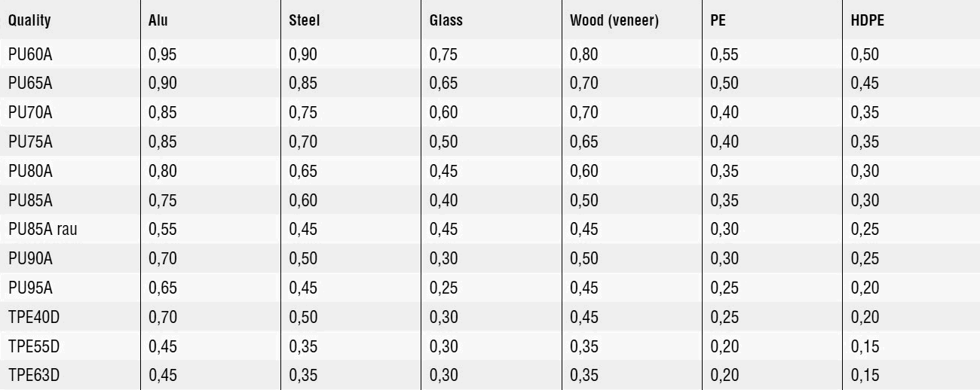Click the HDPE value for PU95A
The height and width of the screenshot is (390, 980).
(x=863, y=284)
